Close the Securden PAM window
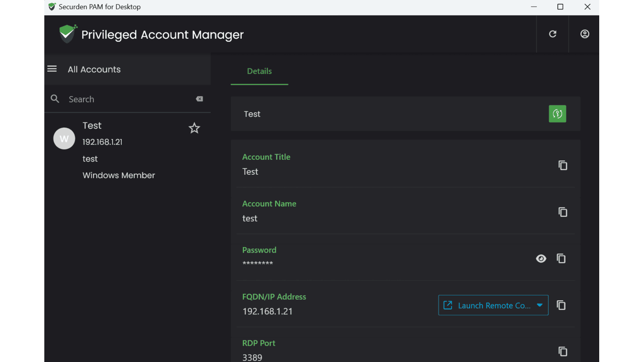The image size is (644, 362). click(x=587, y=7)
